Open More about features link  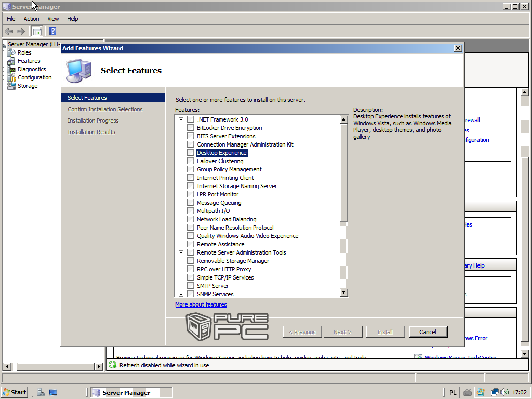pos(201,304)
